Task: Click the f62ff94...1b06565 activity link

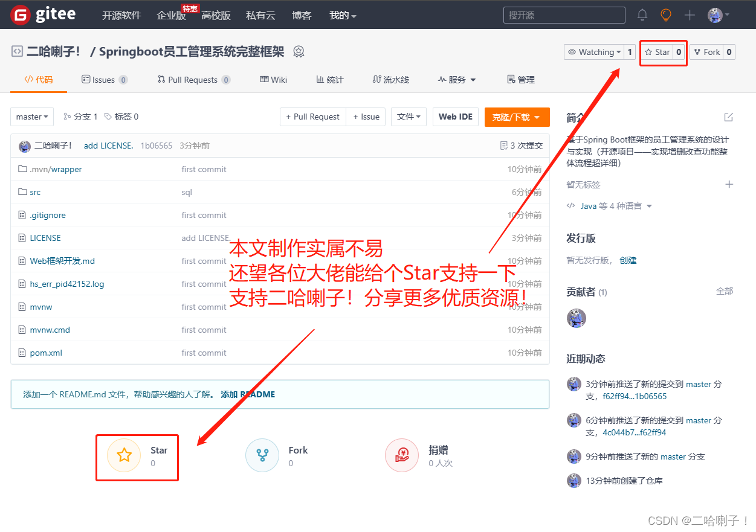Action: point(635,397)
